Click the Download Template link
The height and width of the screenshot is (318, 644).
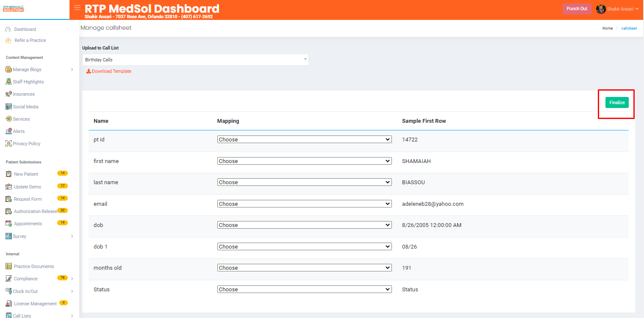click(x=111, y=71)
